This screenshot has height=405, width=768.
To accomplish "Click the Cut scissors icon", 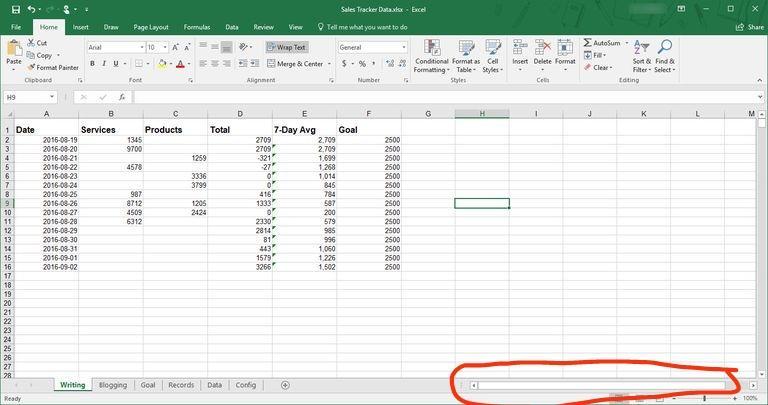I will coord(31,43).
